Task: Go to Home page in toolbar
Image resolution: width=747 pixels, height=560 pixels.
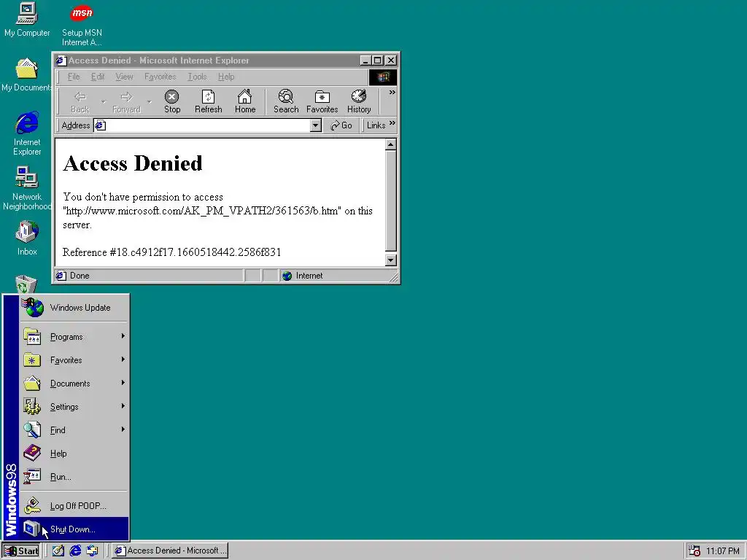Action: point(245,102)
